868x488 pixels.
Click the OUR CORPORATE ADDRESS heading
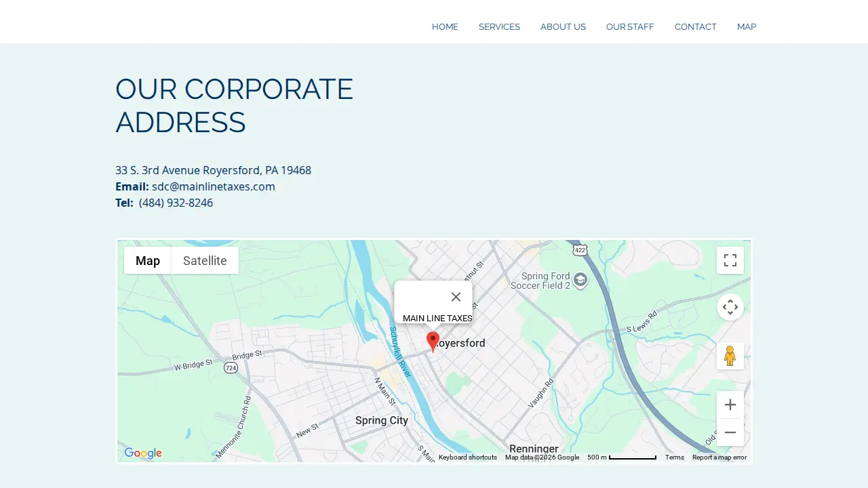click(234, 106)
